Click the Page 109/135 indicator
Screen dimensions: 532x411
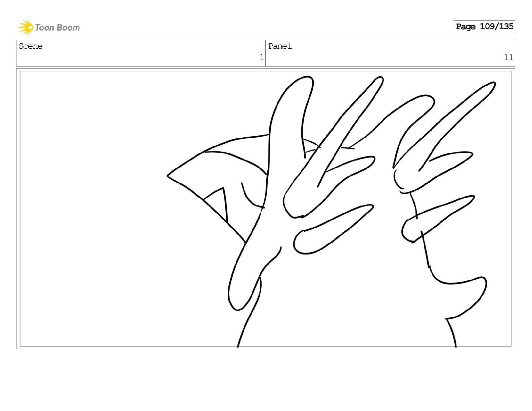pyautogui.click(x=484, y=27)
